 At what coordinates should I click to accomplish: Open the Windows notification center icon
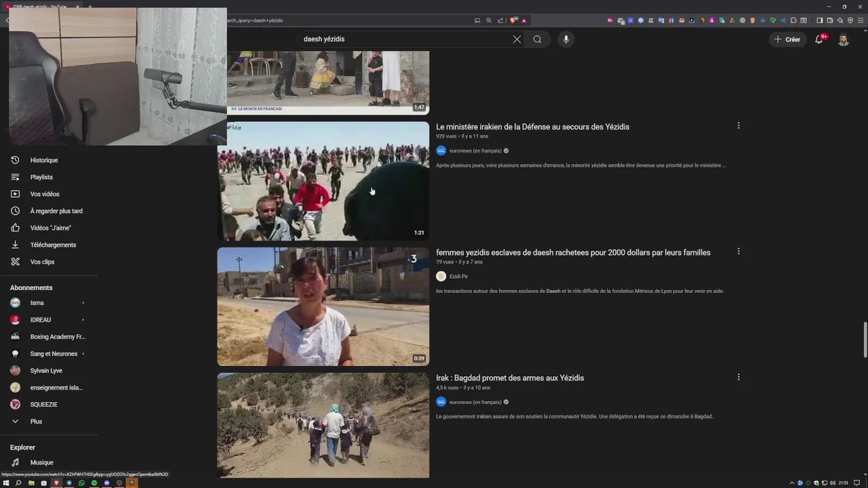857,483
